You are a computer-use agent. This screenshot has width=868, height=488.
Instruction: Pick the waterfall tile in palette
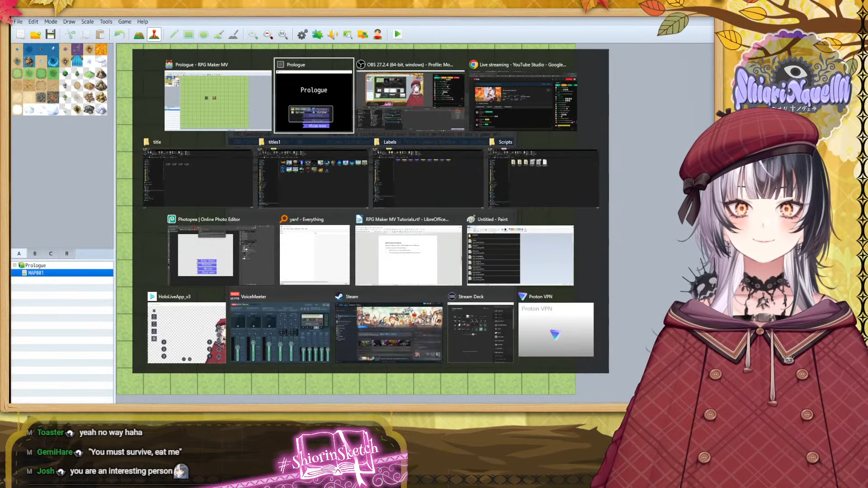[77, 61]
